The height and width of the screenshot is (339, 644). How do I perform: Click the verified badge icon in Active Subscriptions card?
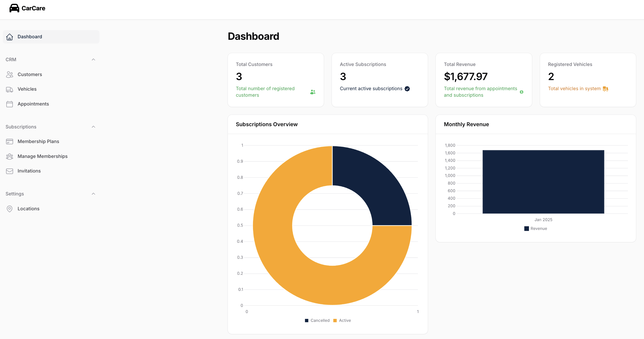pyautogui.click(x=407, y=89)
